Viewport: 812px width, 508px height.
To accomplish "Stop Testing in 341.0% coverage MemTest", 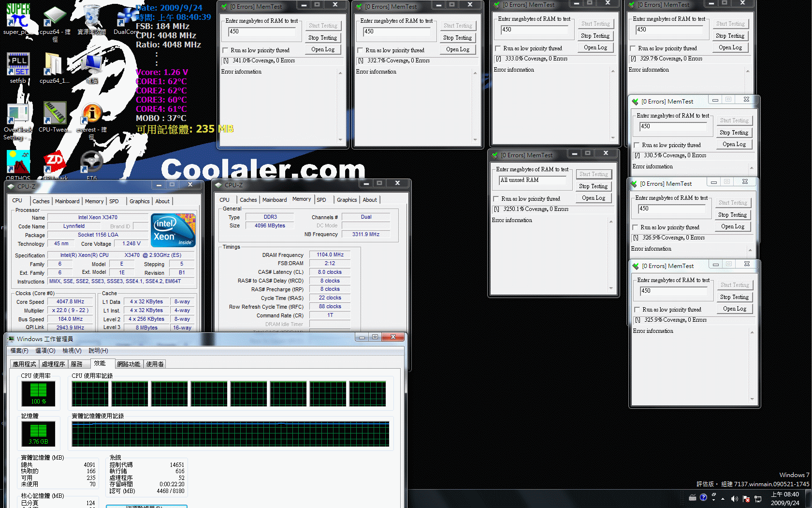I will [x=322, y=38].
